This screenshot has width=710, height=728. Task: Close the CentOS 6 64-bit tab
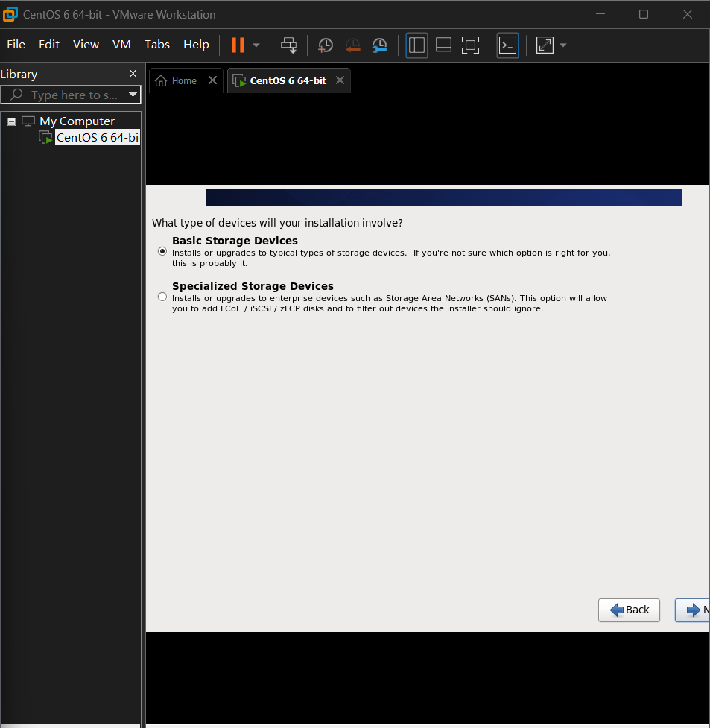click(x=340, y=80)
